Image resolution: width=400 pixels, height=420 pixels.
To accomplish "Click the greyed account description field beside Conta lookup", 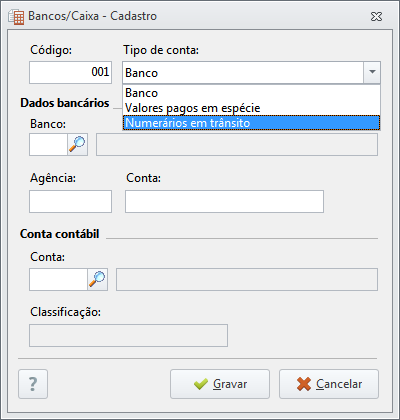I will point(247,279).
